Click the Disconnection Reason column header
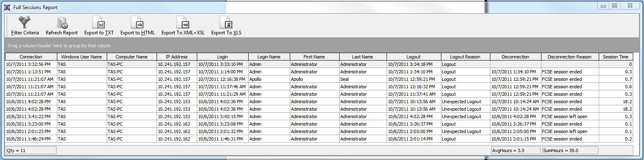Viewport: 644px width, 160px height. [570, 57]
